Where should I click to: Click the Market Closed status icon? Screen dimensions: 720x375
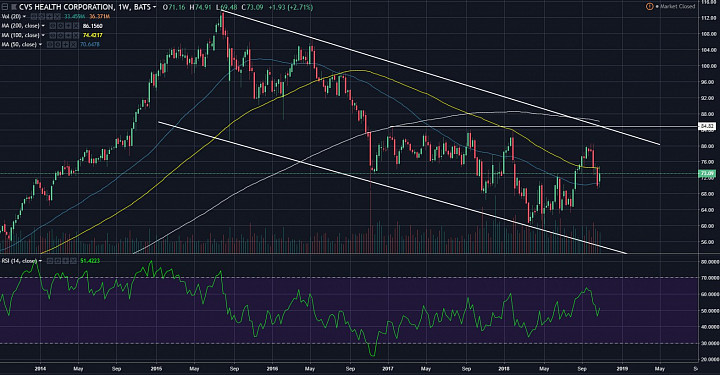[x=649, y=6]
